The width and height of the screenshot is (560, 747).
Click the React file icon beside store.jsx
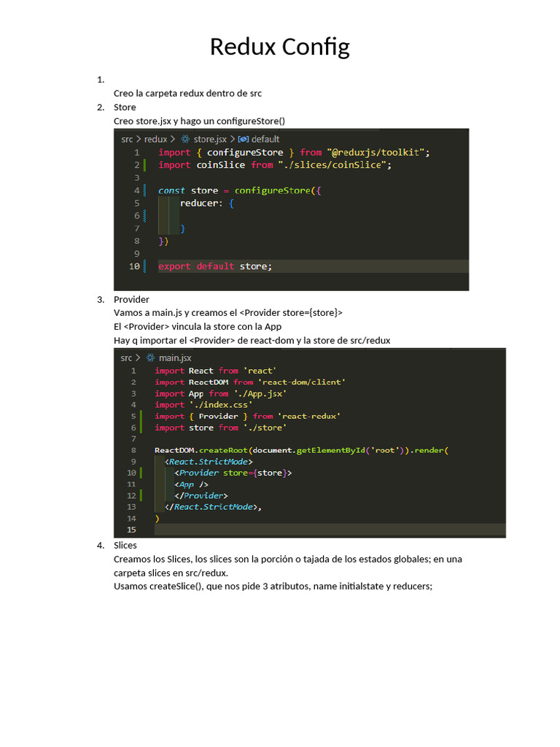coord(185,139)
